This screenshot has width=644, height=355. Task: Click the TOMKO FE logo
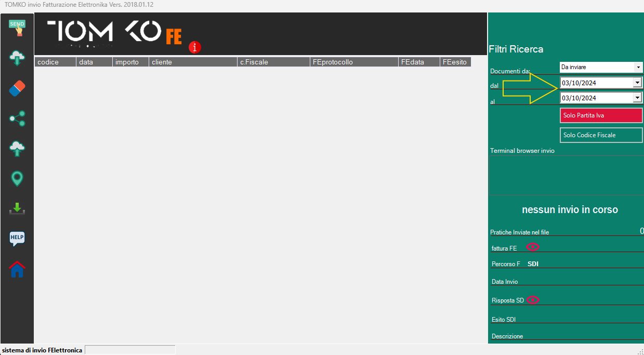pos(114,33)
